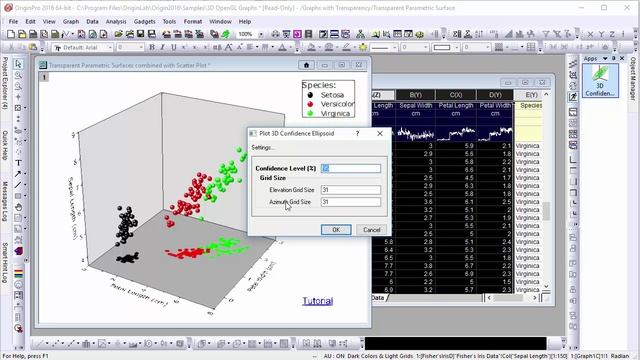Screen dimensions: 640x360
Task: Select the Text tool
Action: [18, 163]
